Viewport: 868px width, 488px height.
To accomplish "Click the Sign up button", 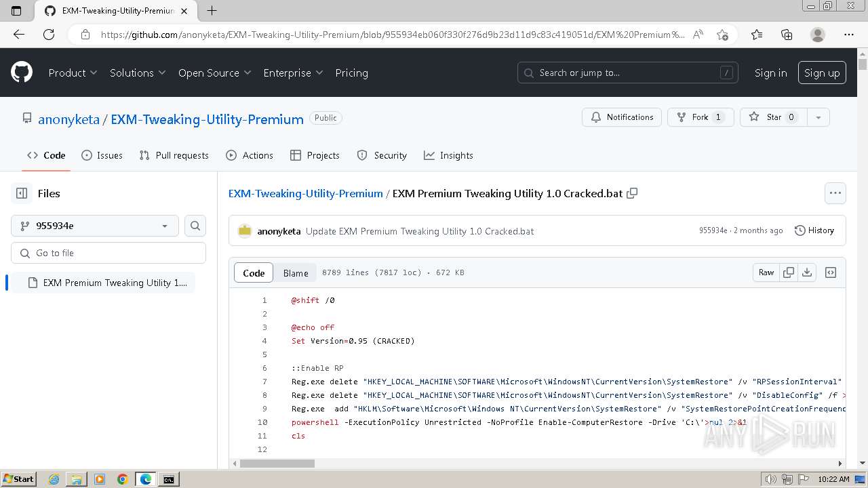I will pos(822,73).
